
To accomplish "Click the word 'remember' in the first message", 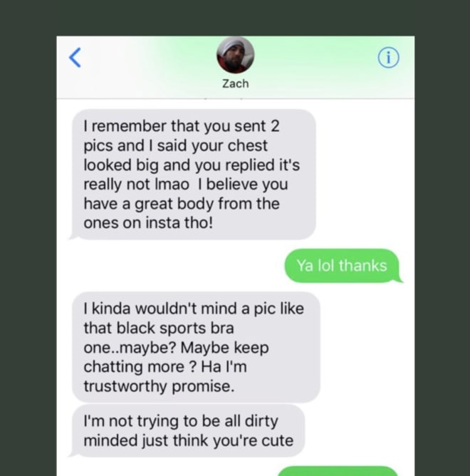I will coord(130,126).
